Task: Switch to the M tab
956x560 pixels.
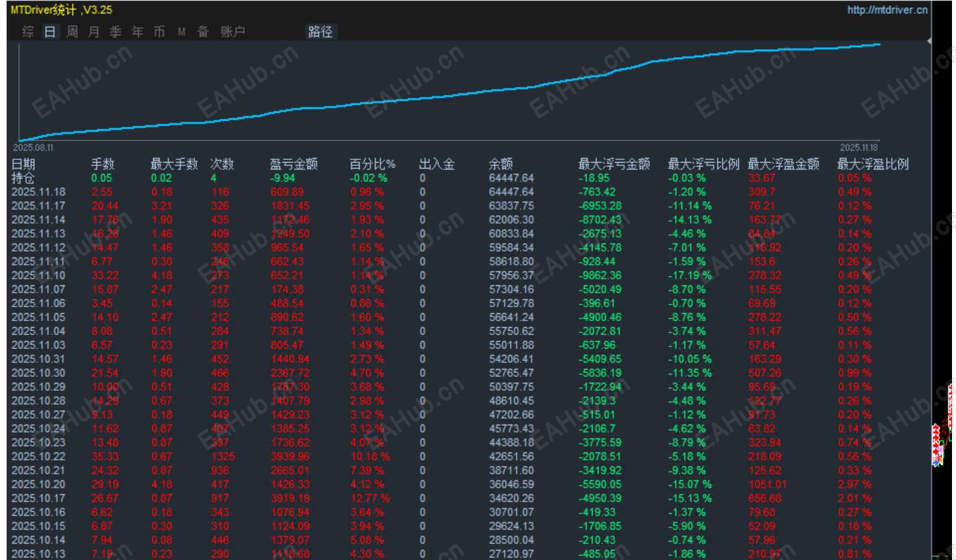Action: click(x=181, y=32)
